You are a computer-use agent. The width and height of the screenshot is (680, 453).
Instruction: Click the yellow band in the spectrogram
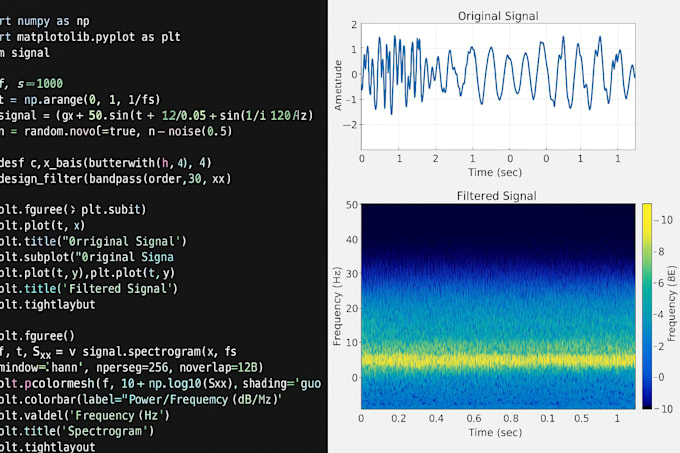(x=498, y=360)
